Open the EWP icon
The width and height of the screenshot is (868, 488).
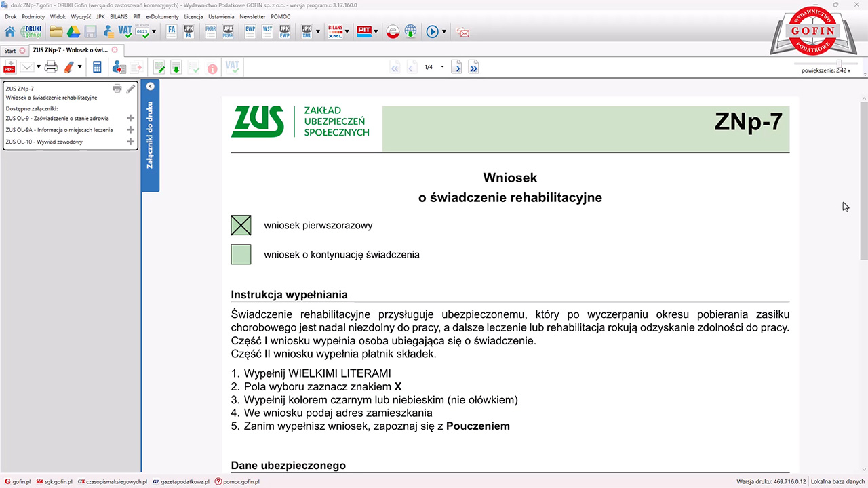[x=250, y=31]
